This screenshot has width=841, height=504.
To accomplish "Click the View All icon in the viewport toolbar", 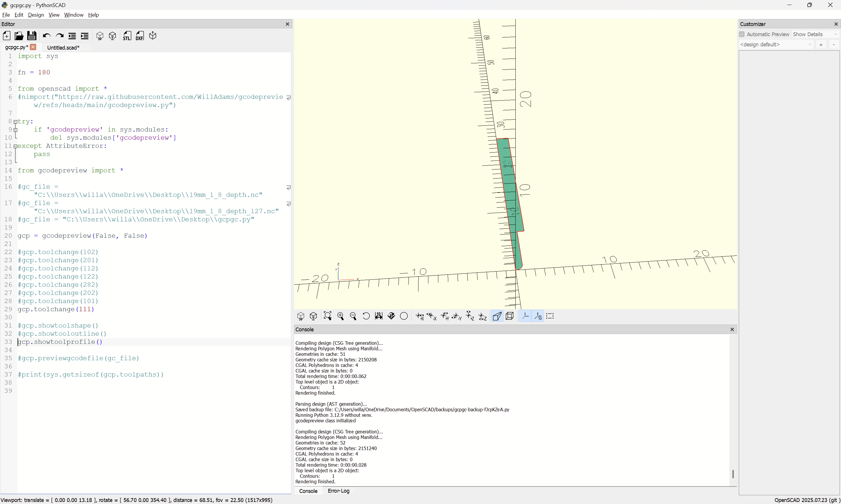I will tap(327, 316).
